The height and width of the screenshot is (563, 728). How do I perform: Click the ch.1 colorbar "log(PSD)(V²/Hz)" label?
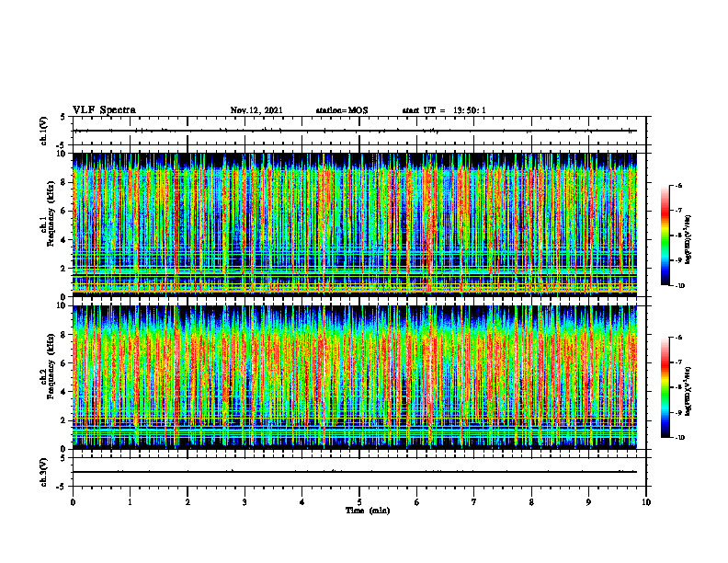point(688,240)
